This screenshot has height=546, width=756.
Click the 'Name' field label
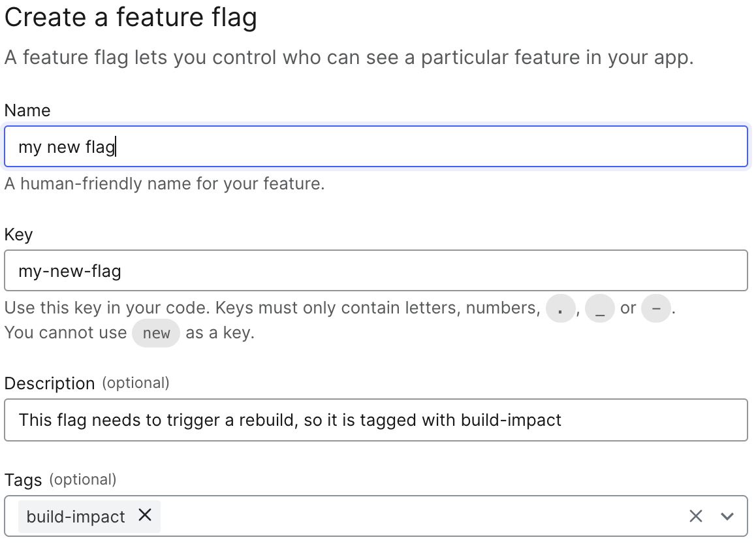coord(27,110)
